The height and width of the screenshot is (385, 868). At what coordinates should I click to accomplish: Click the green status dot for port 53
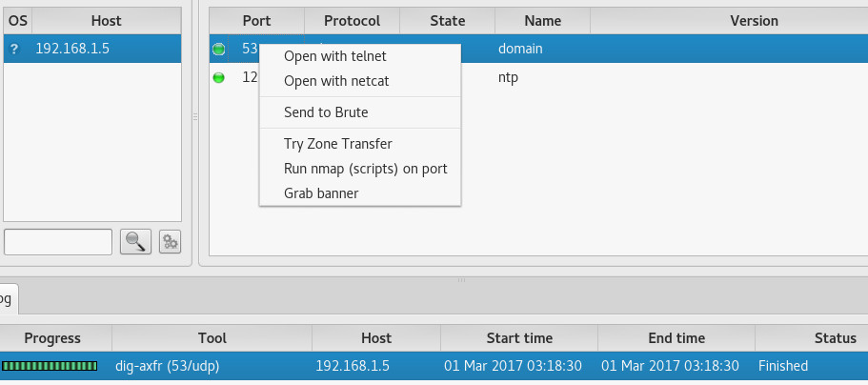coord(219,49)
